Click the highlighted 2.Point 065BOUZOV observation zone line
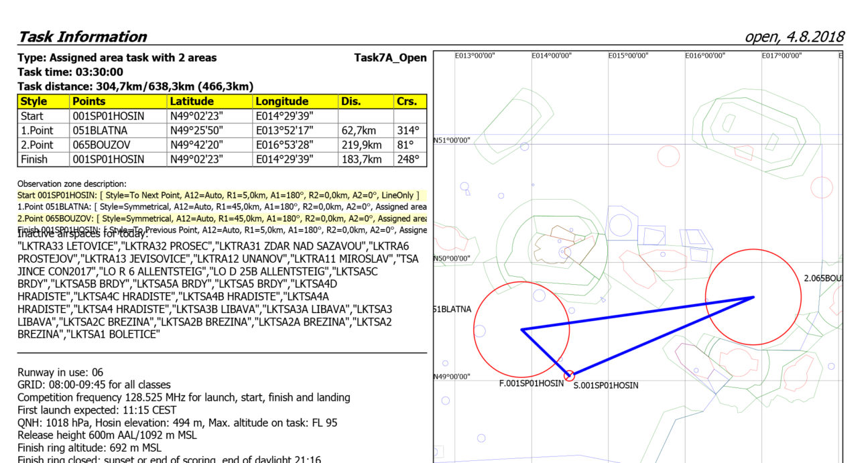Image resolution: width=868 pixels, height=463 pixels. tap(221, 218)
